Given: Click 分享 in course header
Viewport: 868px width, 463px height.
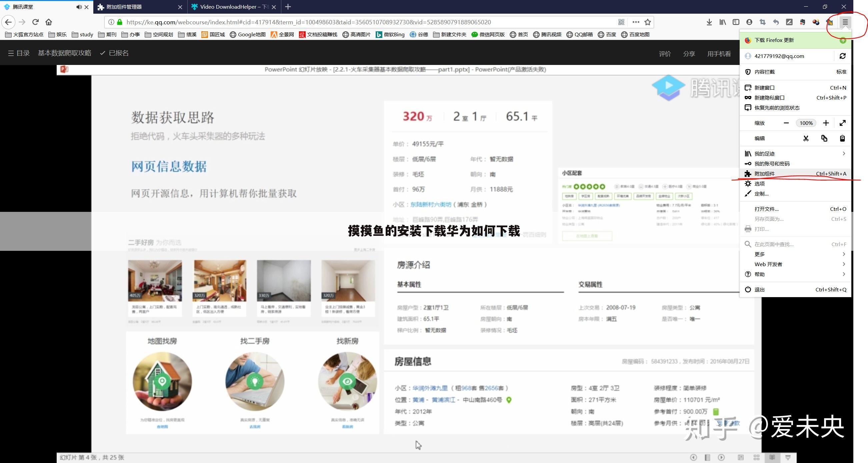Looking at the screenshot, I should pyautogui.click(x=689, y=54).
